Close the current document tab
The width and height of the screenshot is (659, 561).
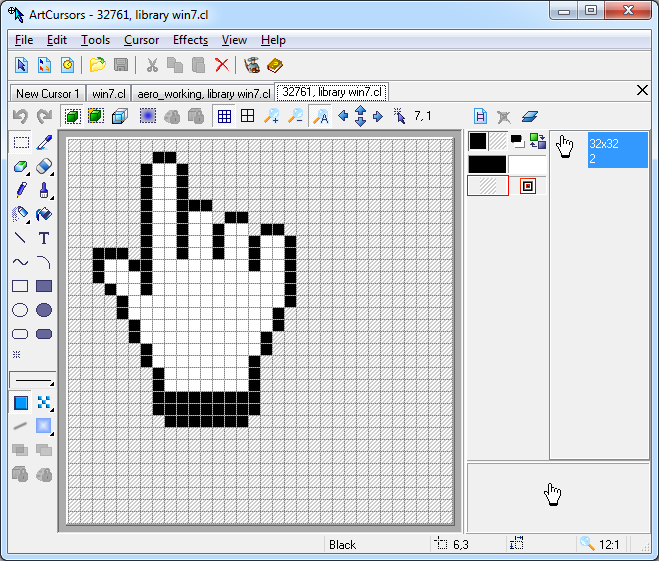point(642,90)
